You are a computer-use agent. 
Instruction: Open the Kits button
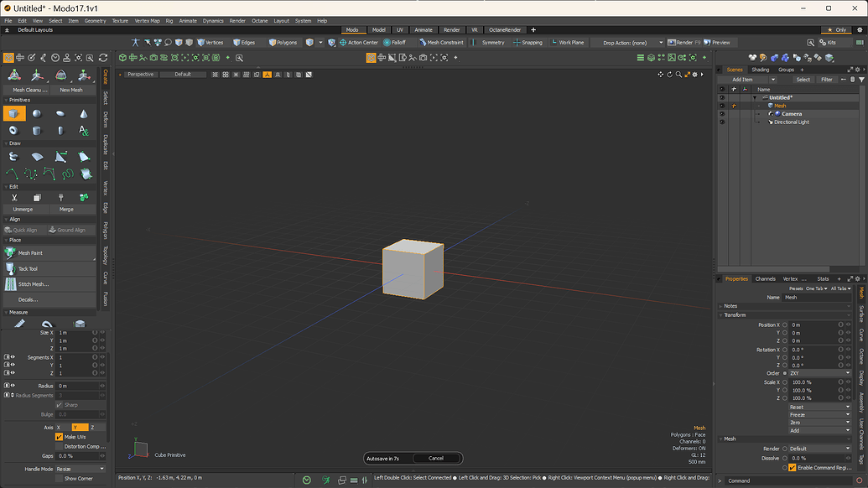click(828, 42)
